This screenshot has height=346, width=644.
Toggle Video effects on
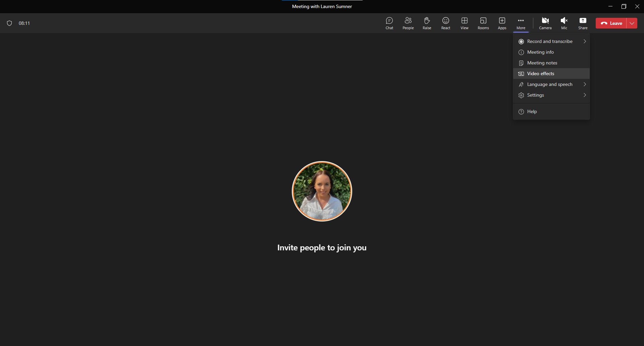click(x=551, y=73)
